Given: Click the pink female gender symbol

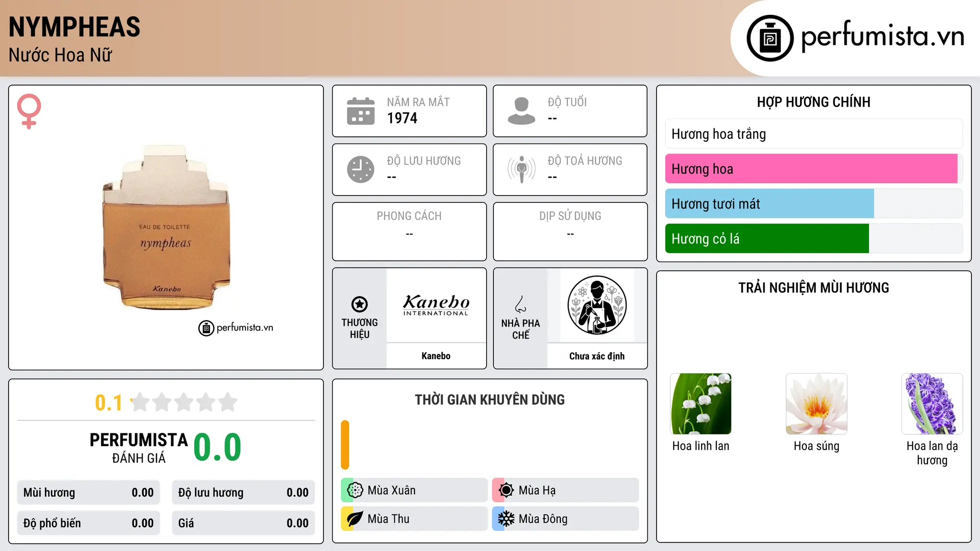Looking at the screenshot, I should tap(29, 111).
